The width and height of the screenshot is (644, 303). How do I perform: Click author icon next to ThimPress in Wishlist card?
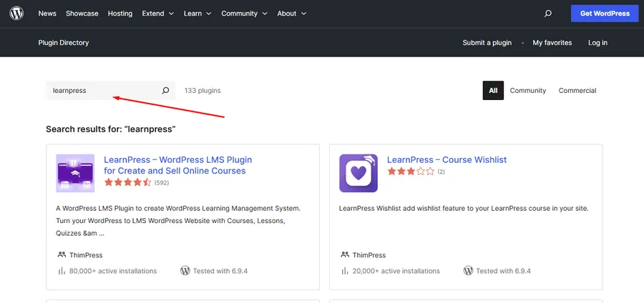click(345, 254)
